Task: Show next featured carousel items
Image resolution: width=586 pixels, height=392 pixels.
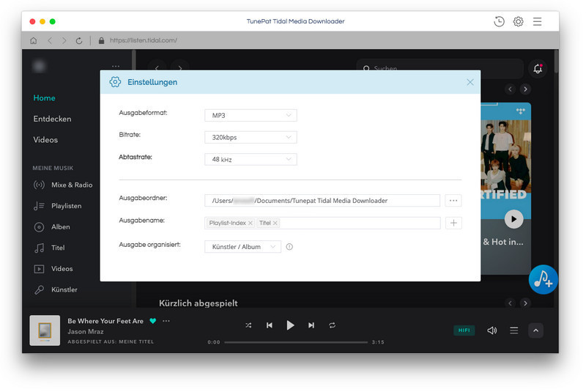Action: pyautogui.click(x=525, y=89)
